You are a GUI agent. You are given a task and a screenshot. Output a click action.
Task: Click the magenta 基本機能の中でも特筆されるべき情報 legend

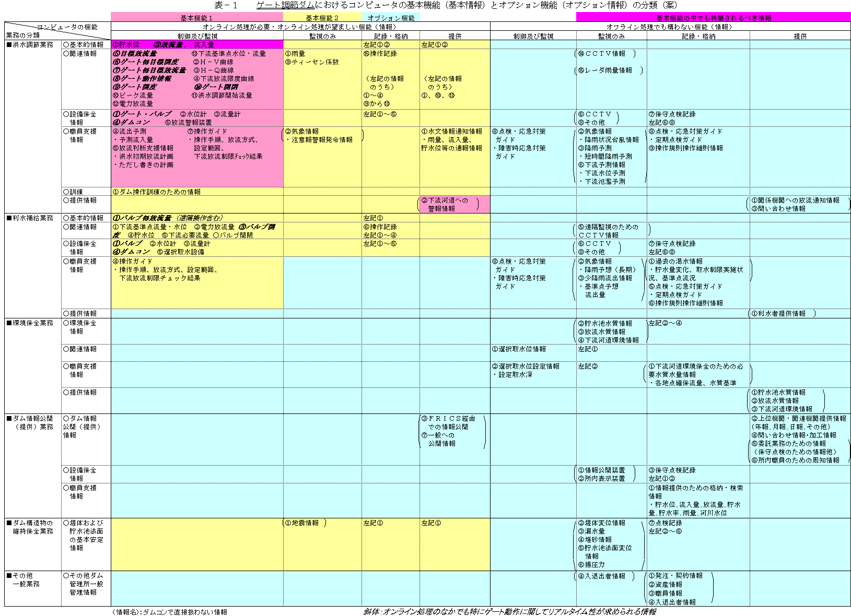pyautogui.click(x=713, y=18)
